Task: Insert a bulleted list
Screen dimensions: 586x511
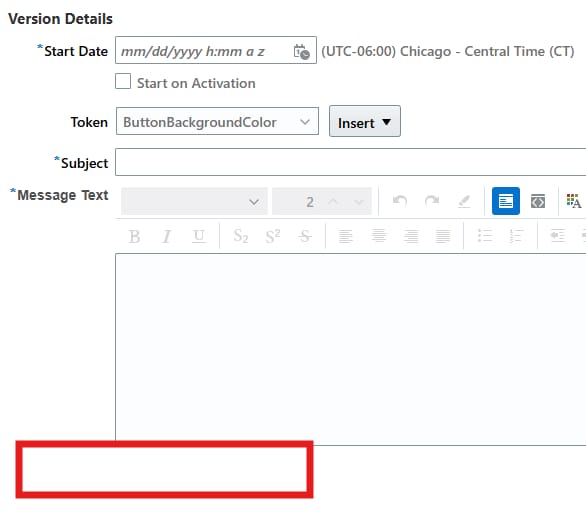Action: [485, 236]
